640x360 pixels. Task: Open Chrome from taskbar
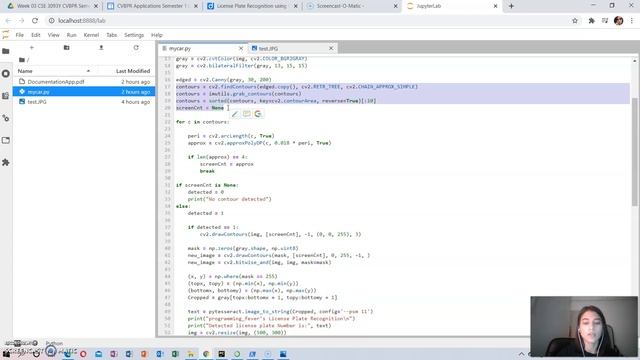(x=206, y=354)
